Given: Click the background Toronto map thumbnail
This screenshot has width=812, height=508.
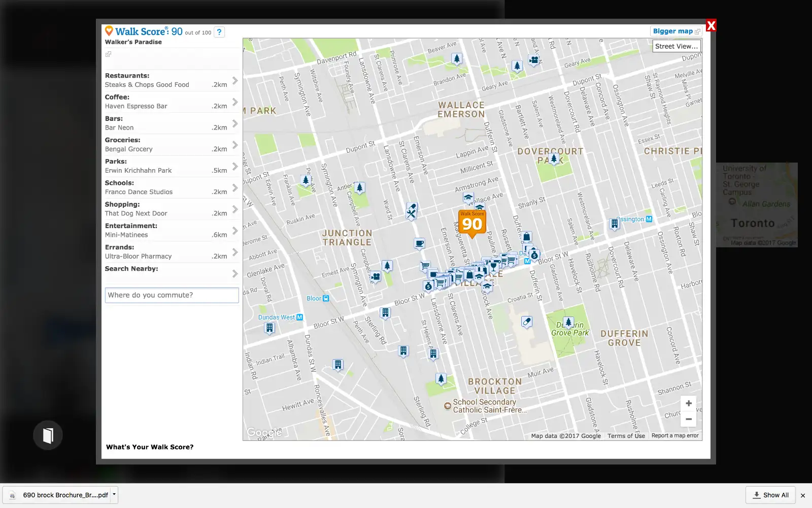Looking at the screenshot, I should tap(757, 205).
